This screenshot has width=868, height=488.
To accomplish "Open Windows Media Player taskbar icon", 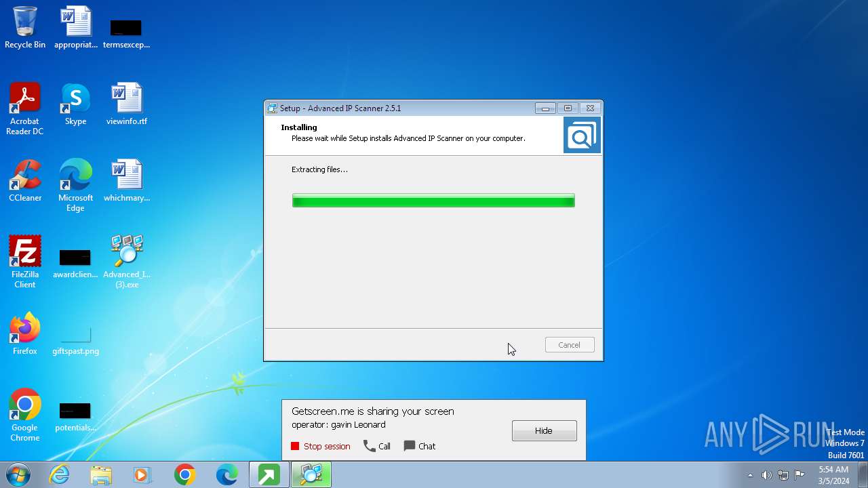I will coord(142,474).
